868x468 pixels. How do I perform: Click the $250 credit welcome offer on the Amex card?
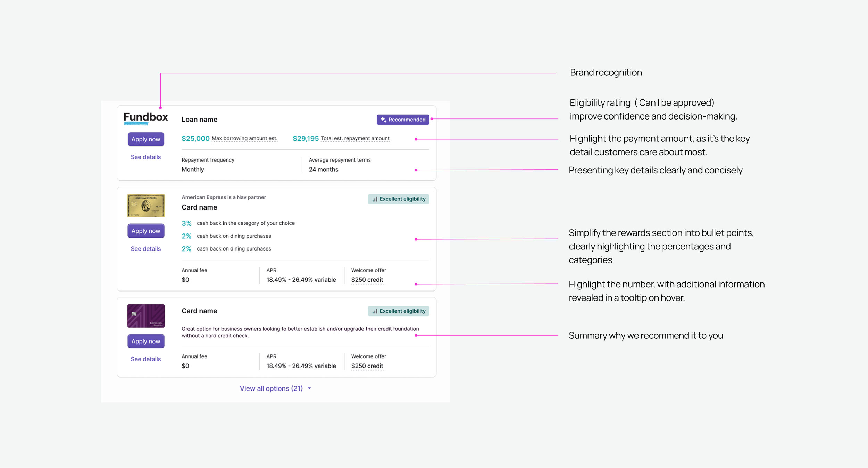[x=367, y=280]
